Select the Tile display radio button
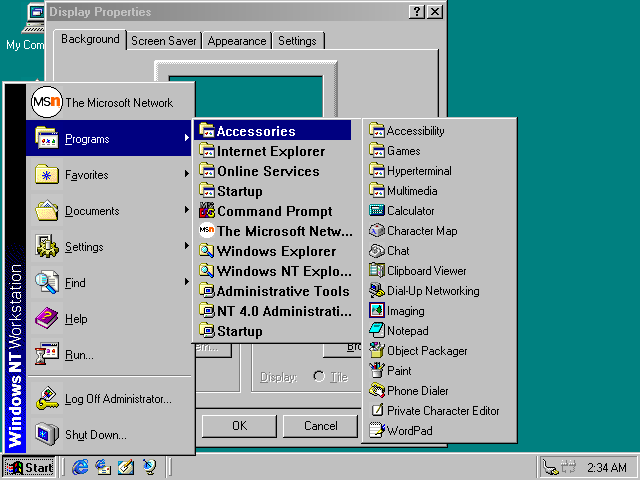 319,376
